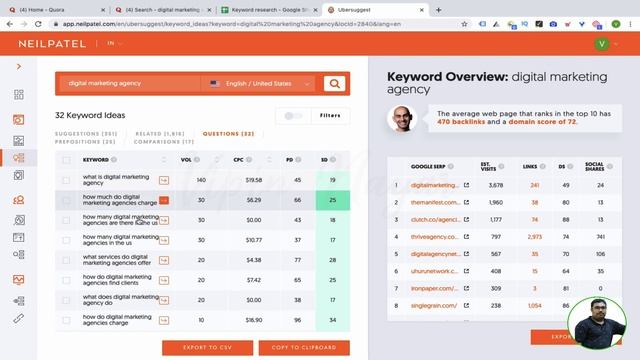Open the thriveagency SERP result link
640x360 pixels.
coord(435,237)
